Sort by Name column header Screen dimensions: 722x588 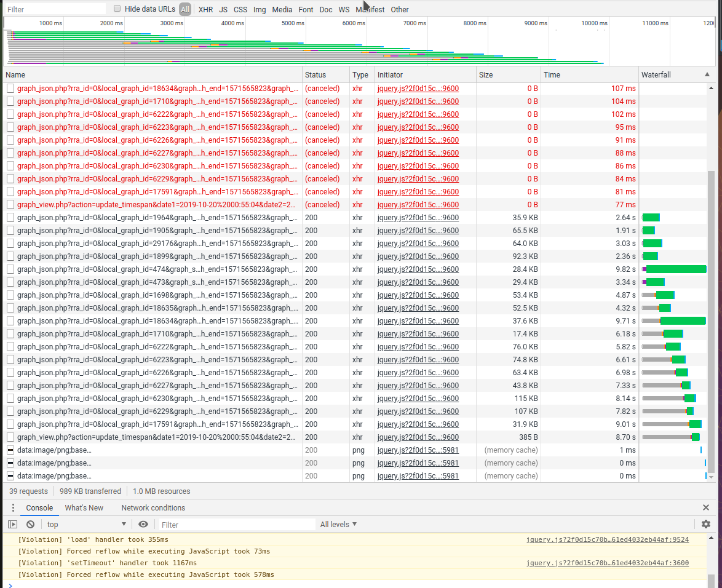click(153, 74)
